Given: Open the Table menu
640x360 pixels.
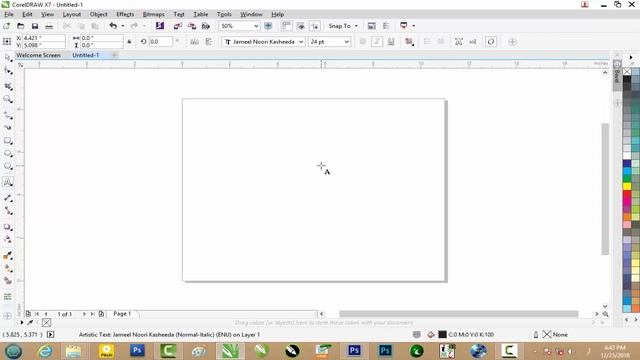Looking at the screenshot, I should [x=200, y=14].
